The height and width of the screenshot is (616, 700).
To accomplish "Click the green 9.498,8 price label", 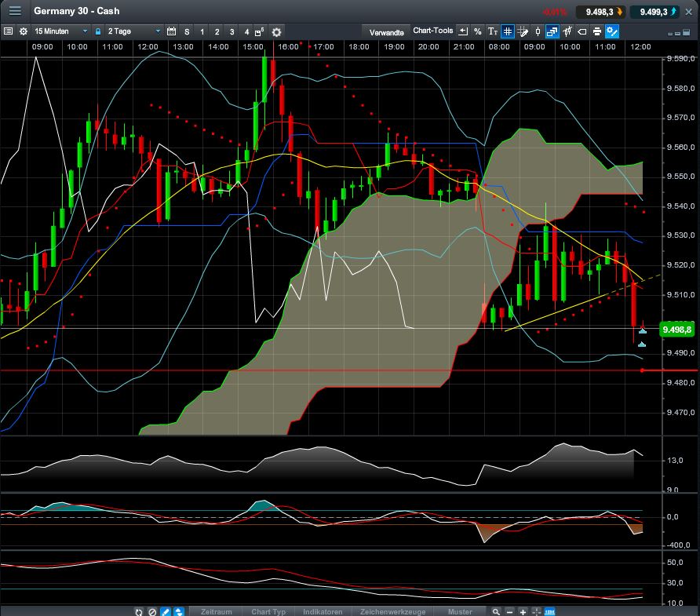I will pyautogui.click(x=676, y=330).
